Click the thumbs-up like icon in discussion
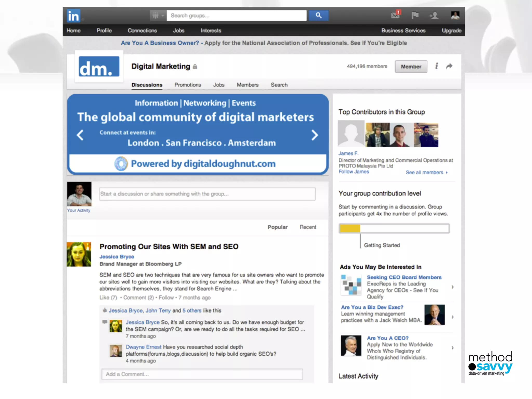 tap(105, 310)
